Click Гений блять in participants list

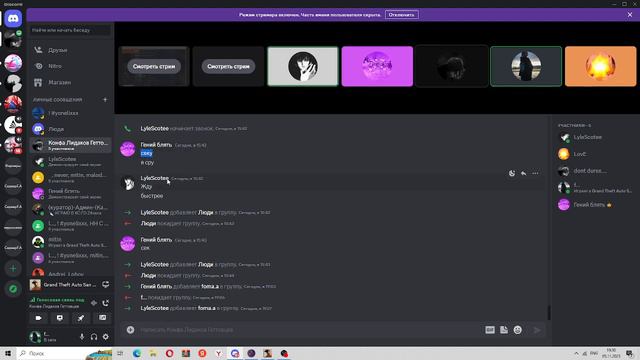coord(595,204)
